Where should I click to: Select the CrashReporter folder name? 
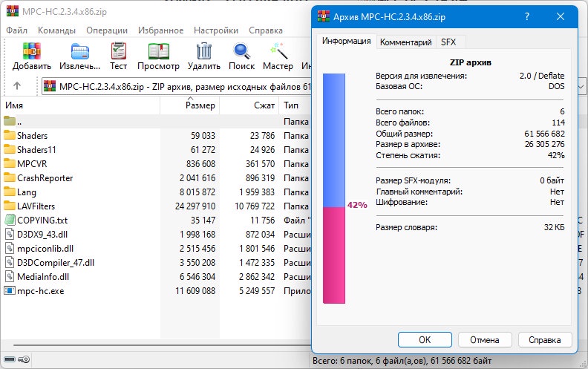[45, 177]
